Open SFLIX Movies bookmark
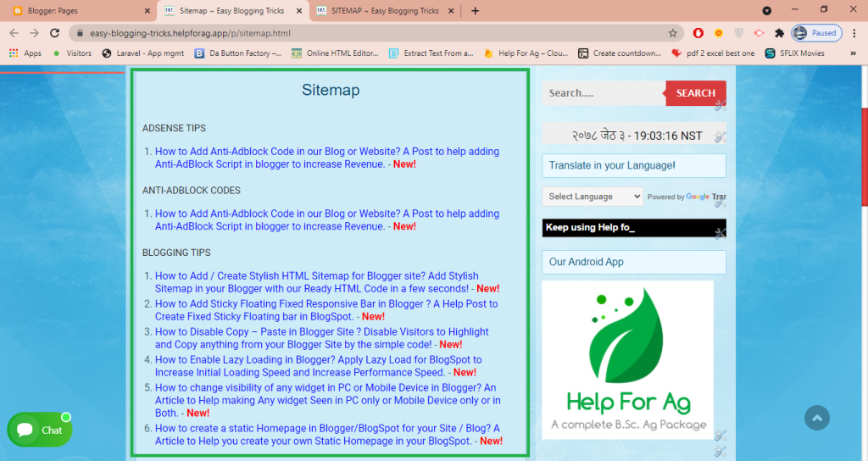 [795, 53]
